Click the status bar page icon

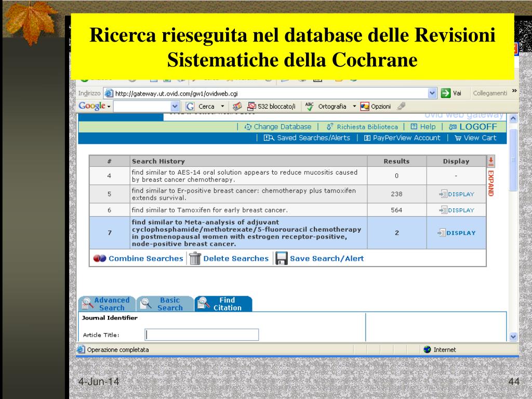pos(81,350)
